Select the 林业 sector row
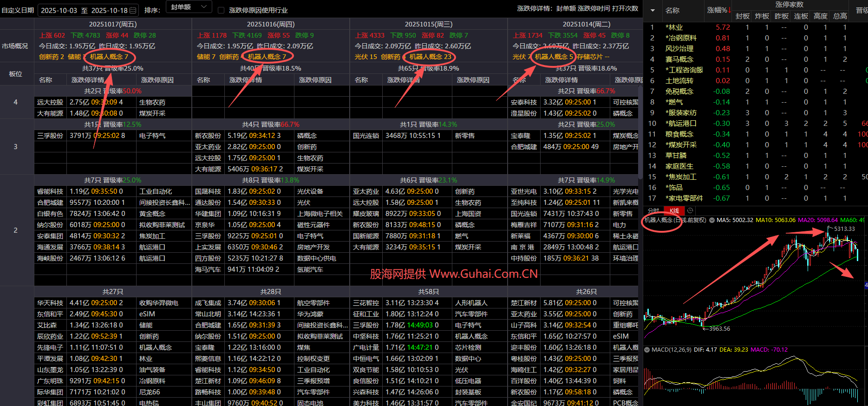This screenshot has height=406, width=868. (x=675, y=27)
